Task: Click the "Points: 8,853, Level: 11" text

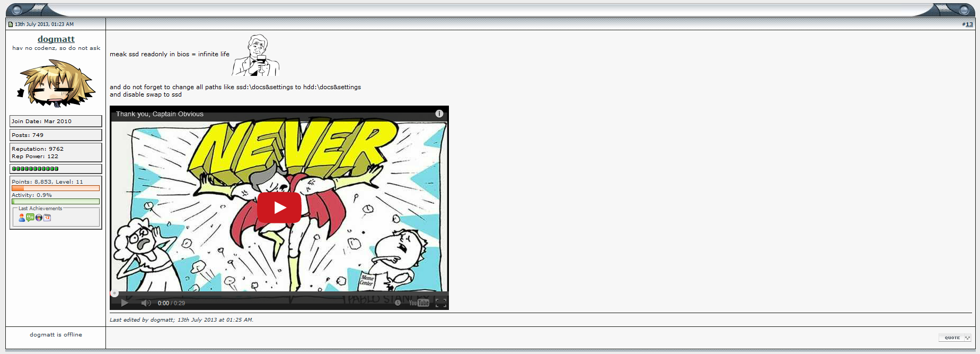Action: point(47,182)
